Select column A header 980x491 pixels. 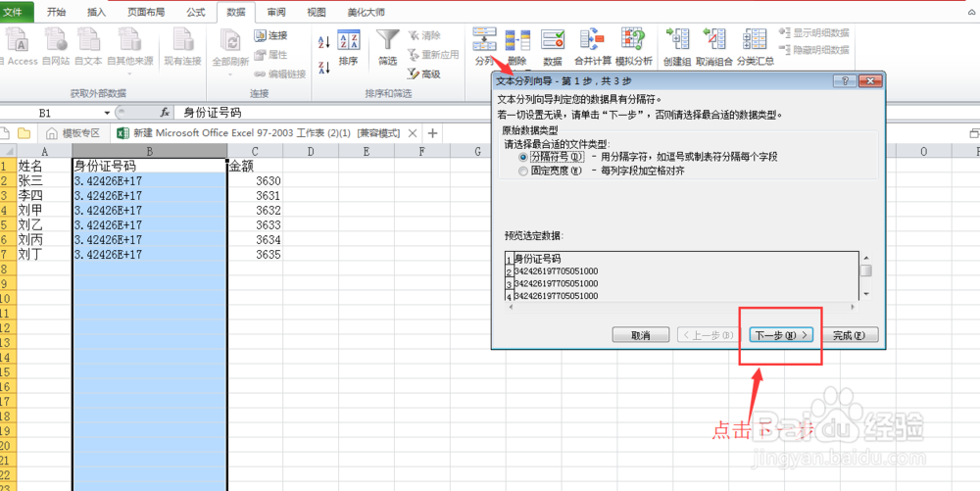(44, 151)
